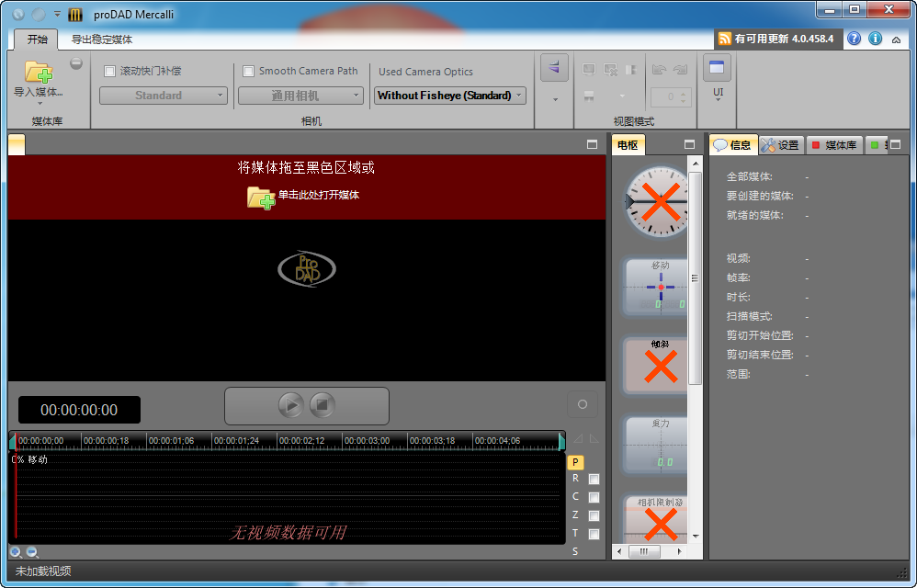Open the blue info icon

[876, 39]
